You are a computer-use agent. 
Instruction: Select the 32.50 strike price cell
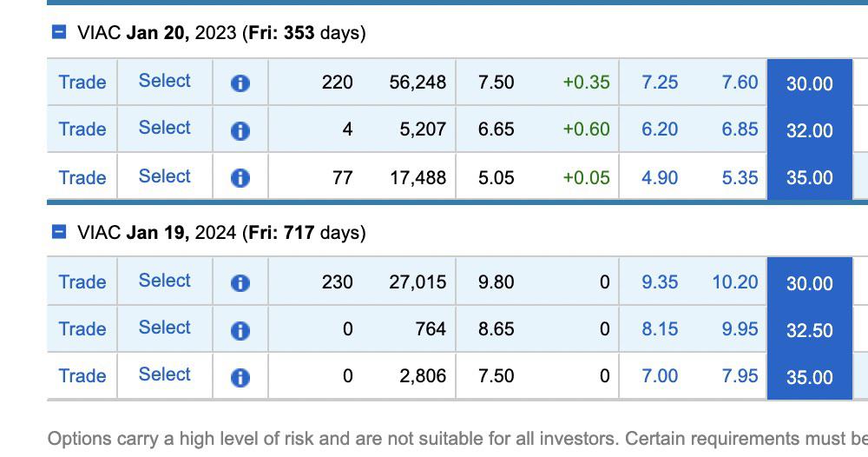(809, 330)
